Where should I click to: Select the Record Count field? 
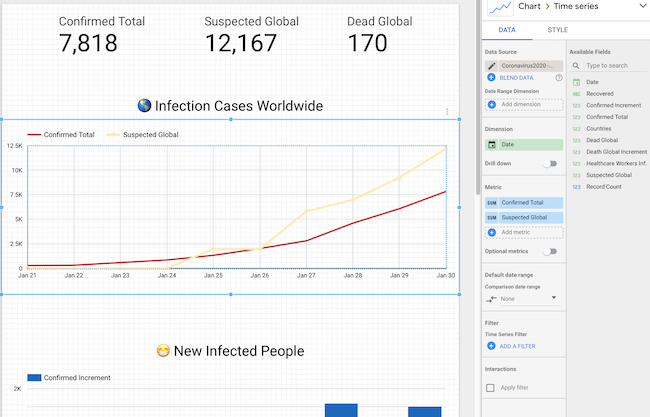[x=604, y=187]
